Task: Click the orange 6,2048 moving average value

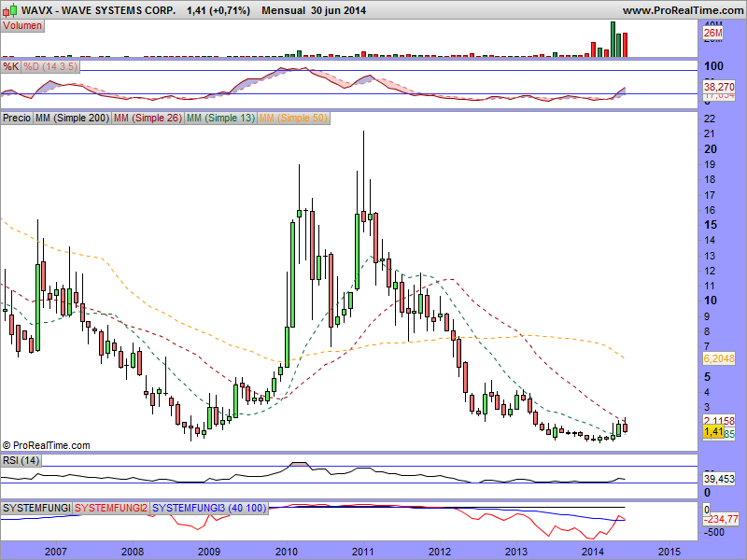Action: 719,358
